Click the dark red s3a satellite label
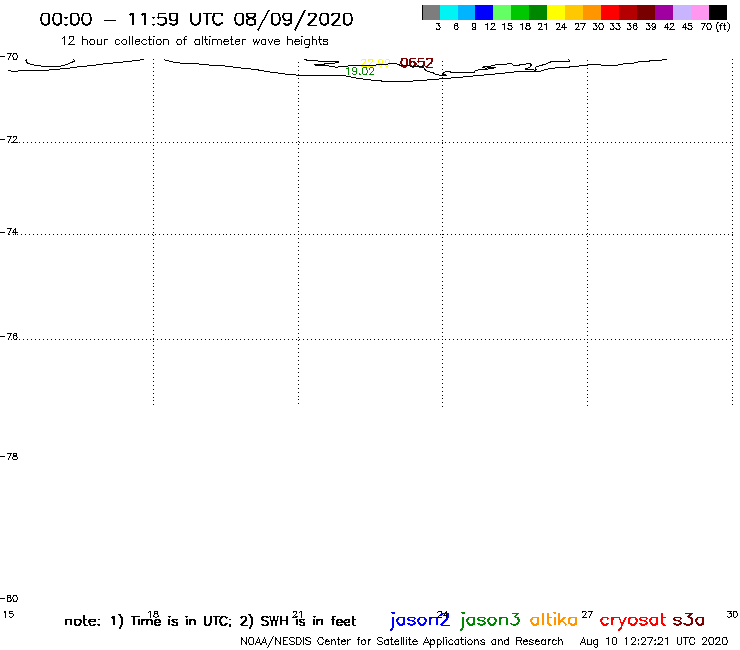 (689, 620)
